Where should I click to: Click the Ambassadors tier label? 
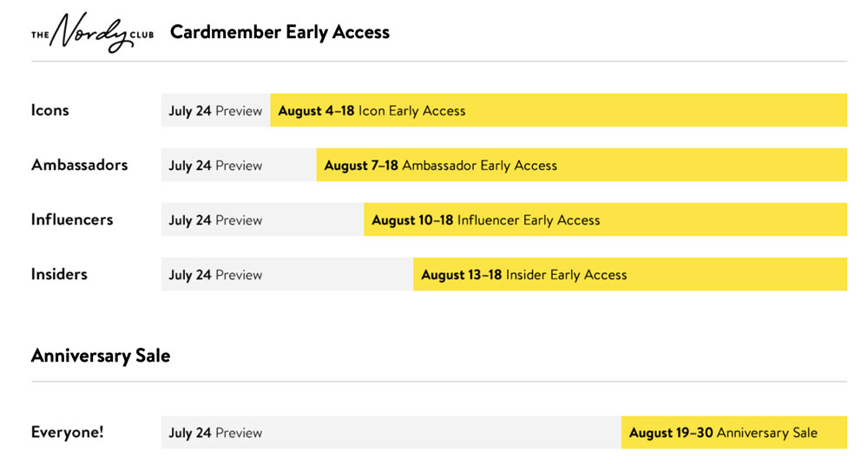[79, 165]
